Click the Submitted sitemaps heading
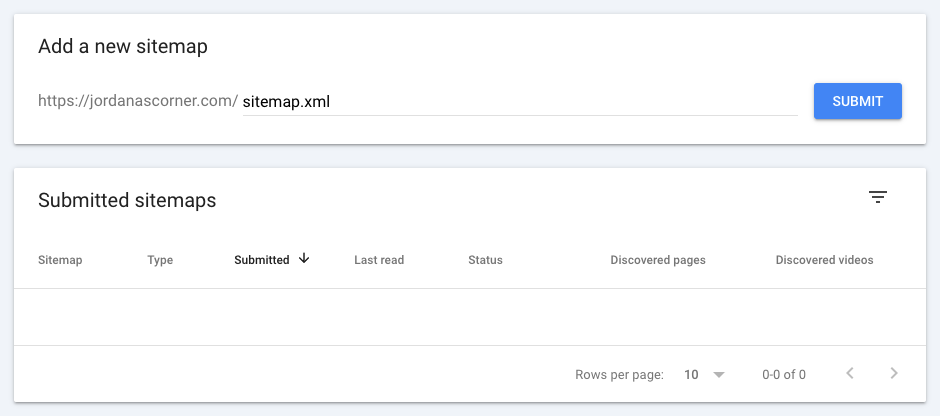Image resolution: width=940 pixels, height=416 pixels. [x=127, y=200]
